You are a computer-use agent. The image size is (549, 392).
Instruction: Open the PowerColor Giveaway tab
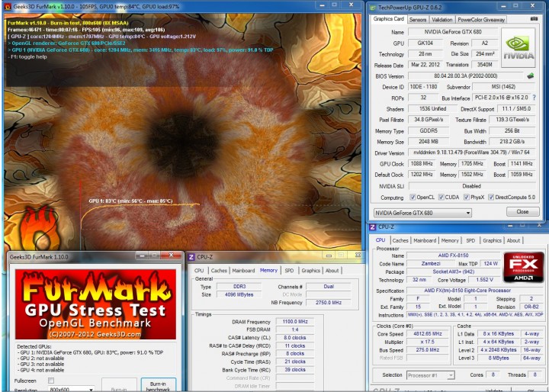481,20
